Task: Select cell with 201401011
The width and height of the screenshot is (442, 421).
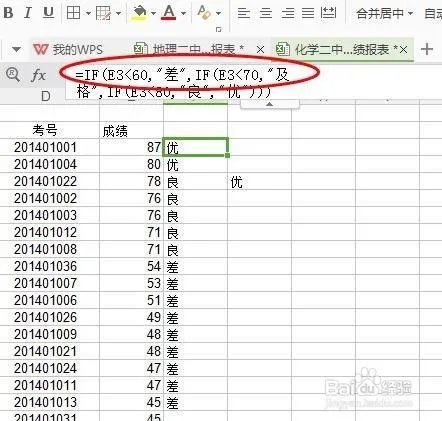Action: pos(50,385)
